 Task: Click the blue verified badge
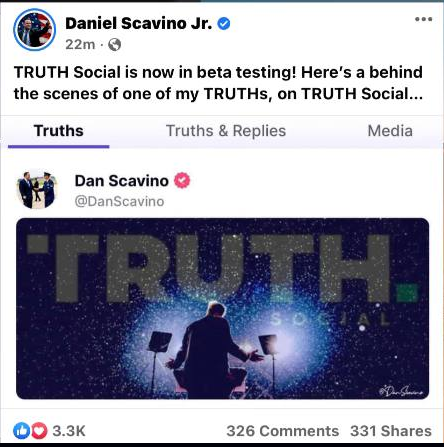coord(224,24)
